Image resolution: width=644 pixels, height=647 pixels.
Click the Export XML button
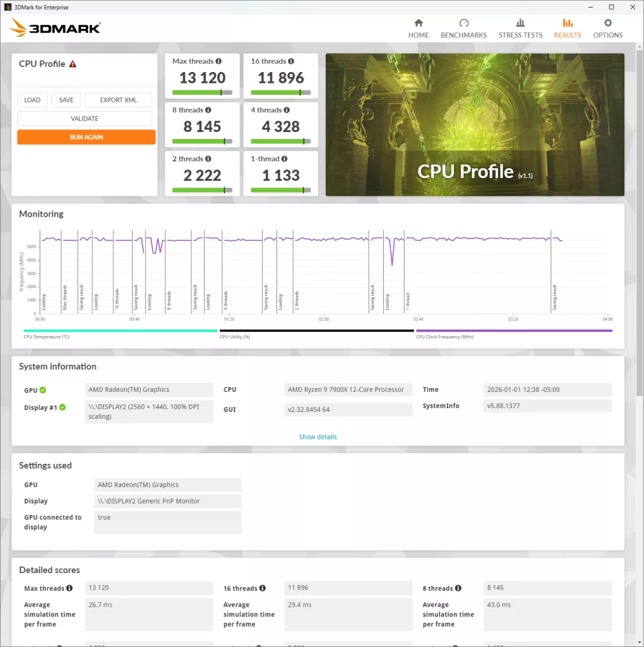118,100
